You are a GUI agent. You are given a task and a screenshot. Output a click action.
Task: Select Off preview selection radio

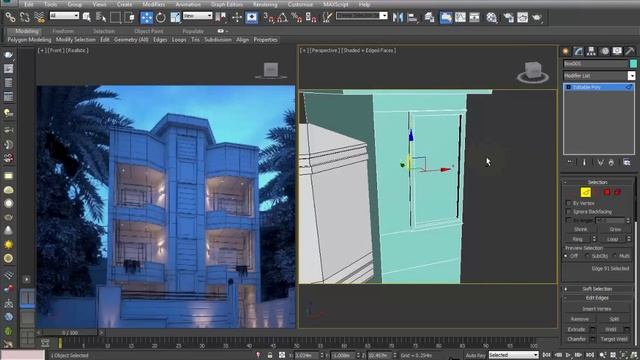point(566,256)
